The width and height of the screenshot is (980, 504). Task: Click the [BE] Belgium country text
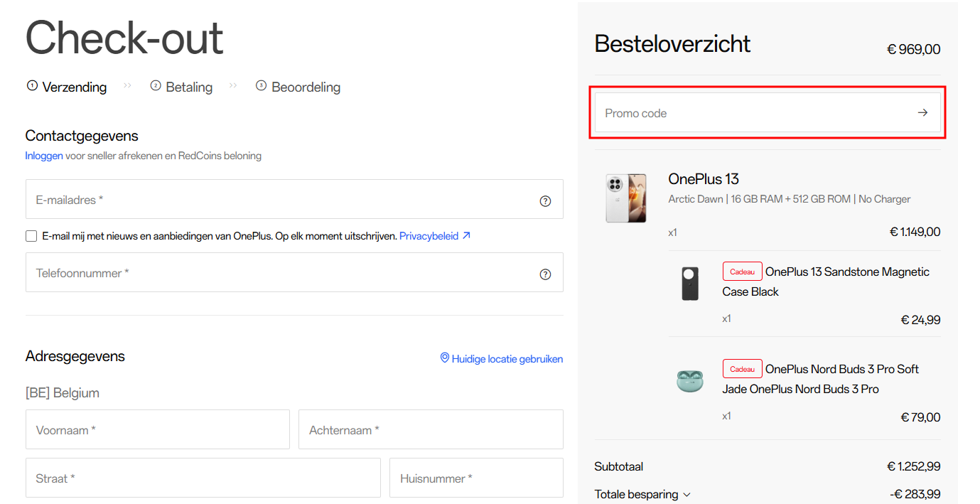coord(63,392)
